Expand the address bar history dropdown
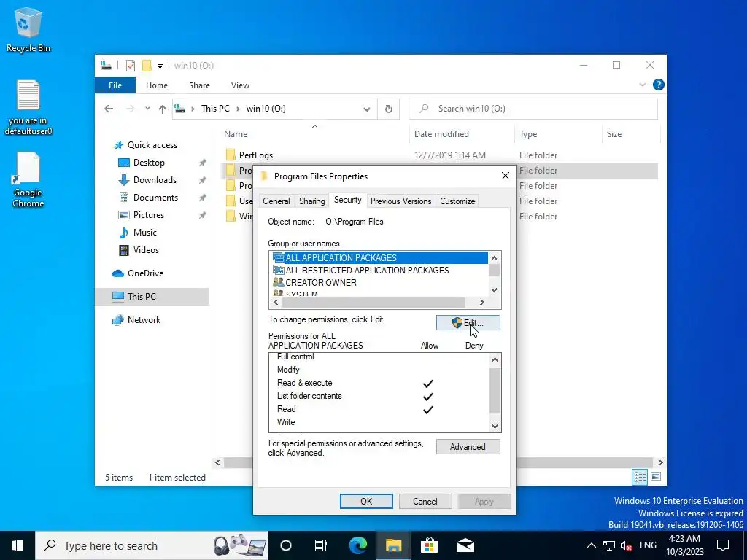 tap(366, 109)
